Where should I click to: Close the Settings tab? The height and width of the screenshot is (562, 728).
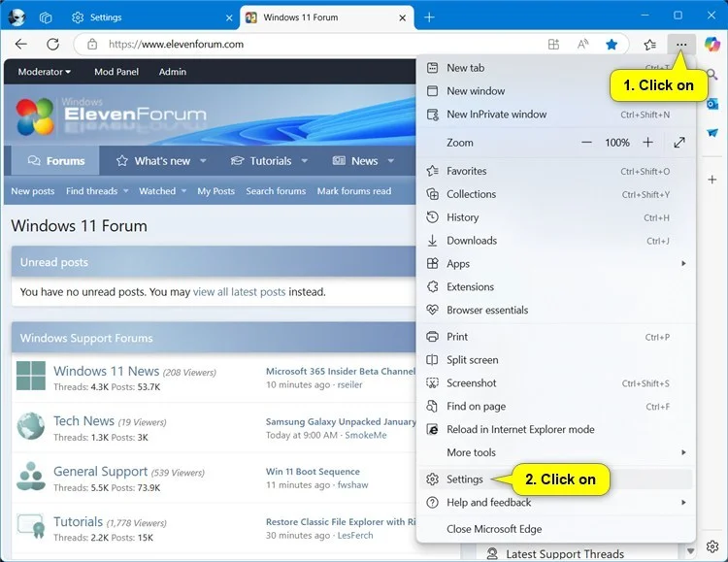pos(229,17)
